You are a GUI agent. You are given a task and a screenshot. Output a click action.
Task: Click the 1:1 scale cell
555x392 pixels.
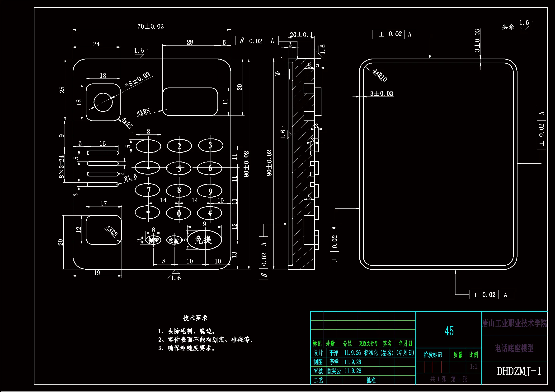pos(473,367)
